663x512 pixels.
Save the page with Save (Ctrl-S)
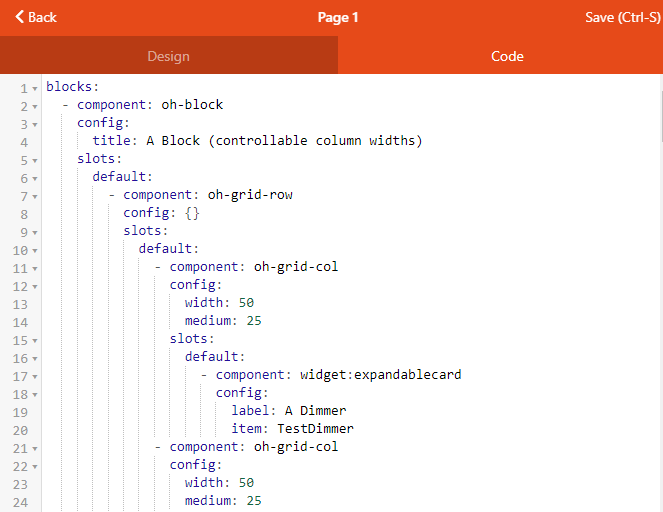620,17
